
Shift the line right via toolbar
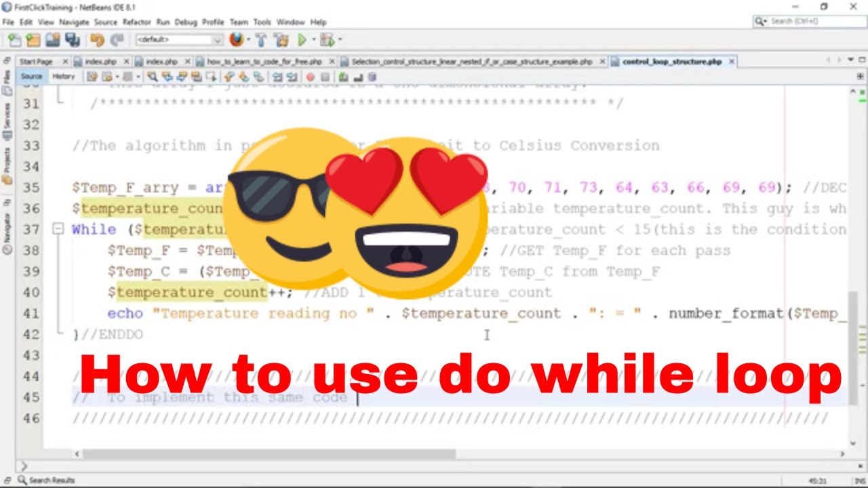click(x=292, y=77)
